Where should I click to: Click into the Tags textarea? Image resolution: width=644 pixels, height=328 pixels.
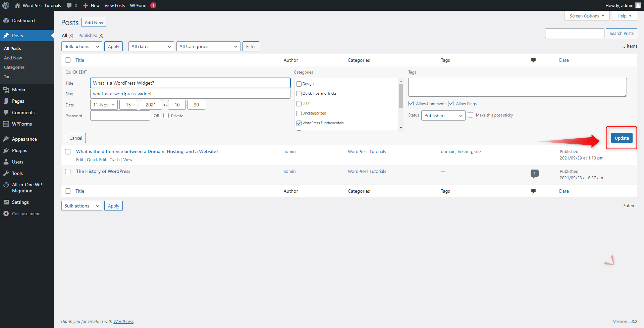point(517,87)
